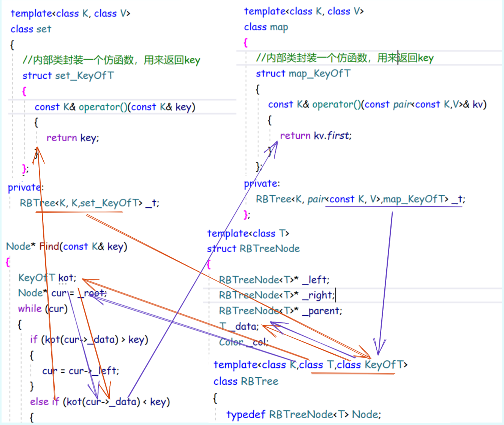This screenshot has height=425, width=504.
Task: Click 'template<class K,class T,class KeyOfT>' line
Action: point(310,365)
